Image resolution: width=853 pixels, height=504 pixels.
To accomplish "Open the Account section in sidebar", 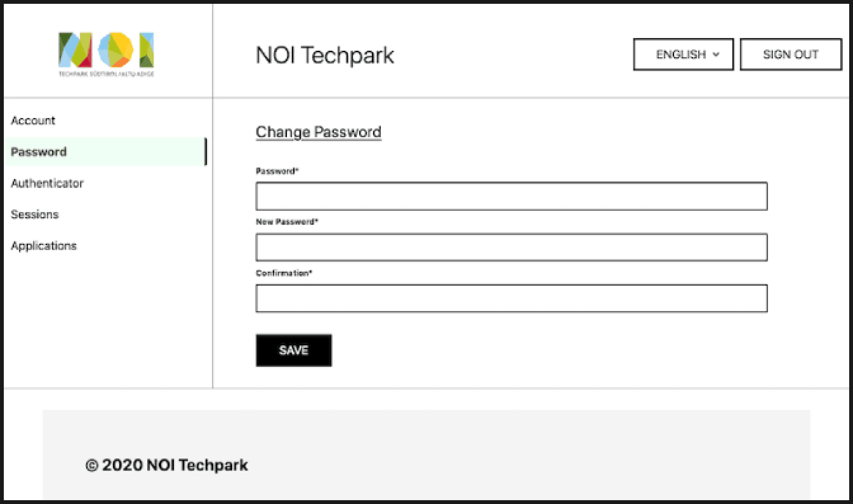I will point(33,121).
